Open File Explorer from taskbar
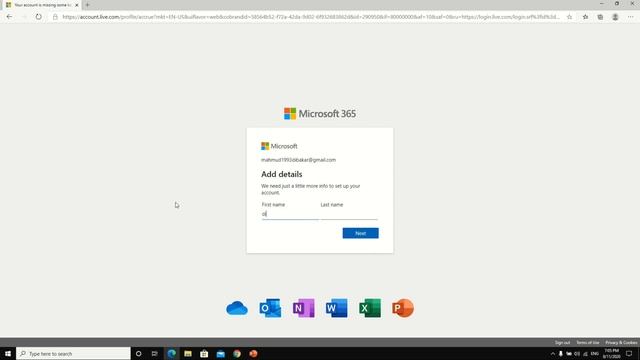640x360 pixels. pos(188,353)
